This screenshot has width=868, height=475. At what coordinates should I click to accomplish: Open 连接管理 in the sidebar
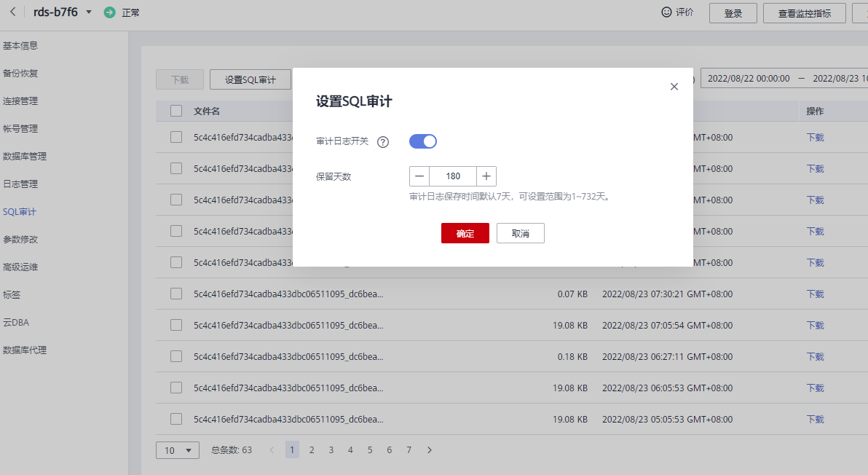pyautogui.click(x=20, y=101)
